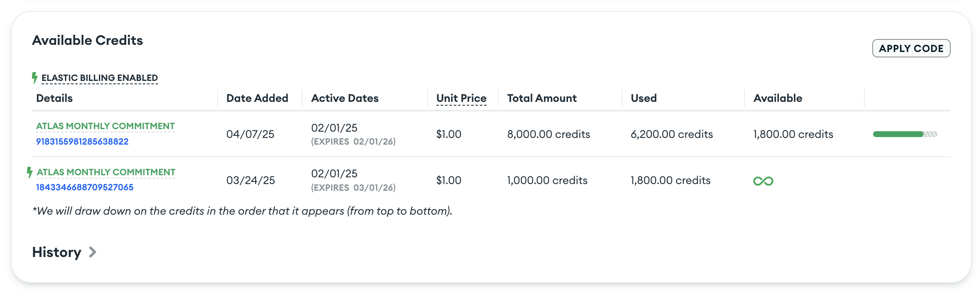
Task: Click credit ID 1843346688709527065
Action: 85,187
